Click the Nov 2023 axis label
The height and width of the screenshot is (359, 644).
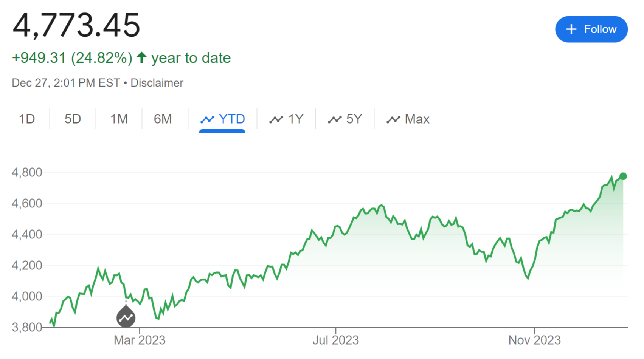(x=534, y=340)
